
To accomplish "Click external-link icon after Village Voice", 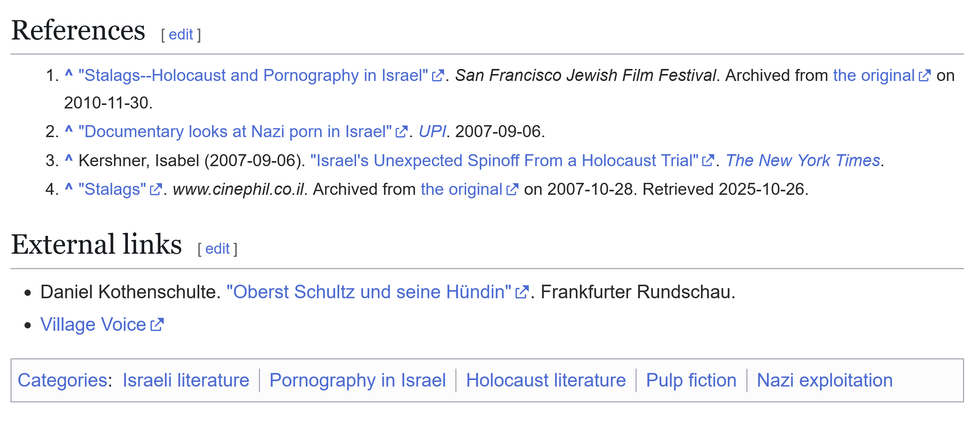I will click(x=157, y=325).
